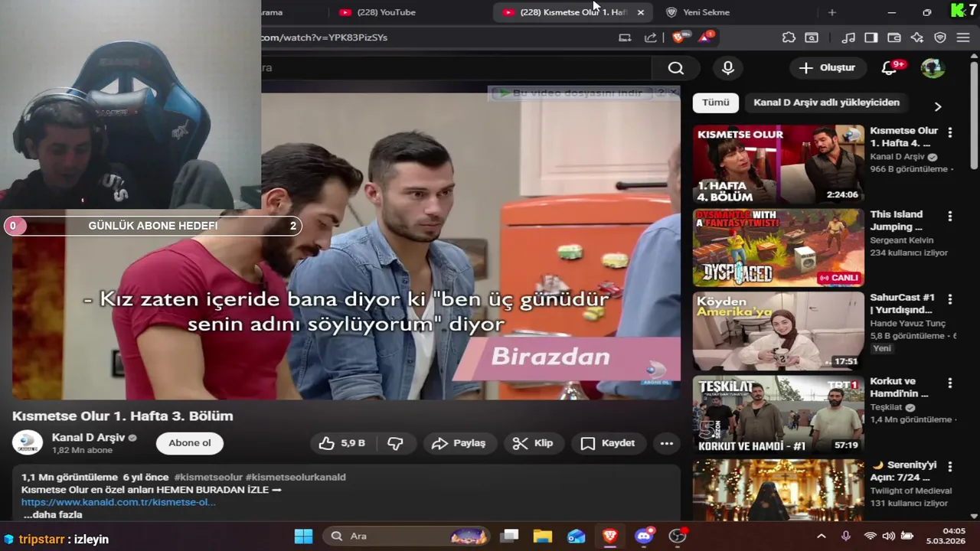Screen dimensions: 980x551
Task: Open Brave browser taskbar icon
Action: [x=610, y=536]
